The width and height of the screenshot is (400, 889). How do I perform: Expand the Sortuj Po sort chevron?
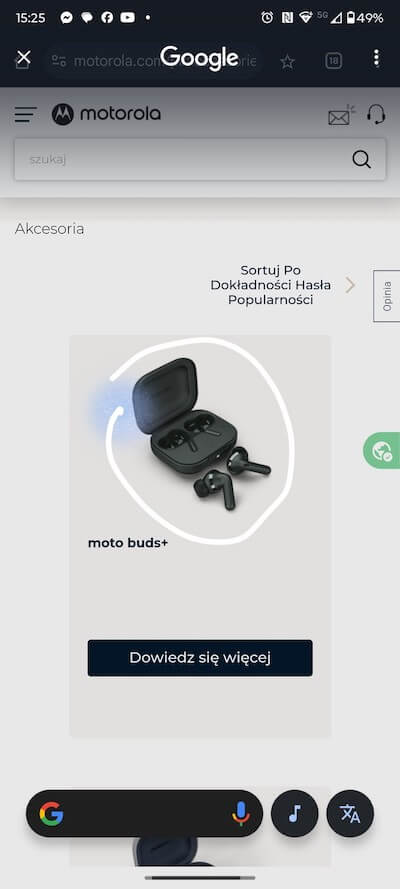(350, 285)
